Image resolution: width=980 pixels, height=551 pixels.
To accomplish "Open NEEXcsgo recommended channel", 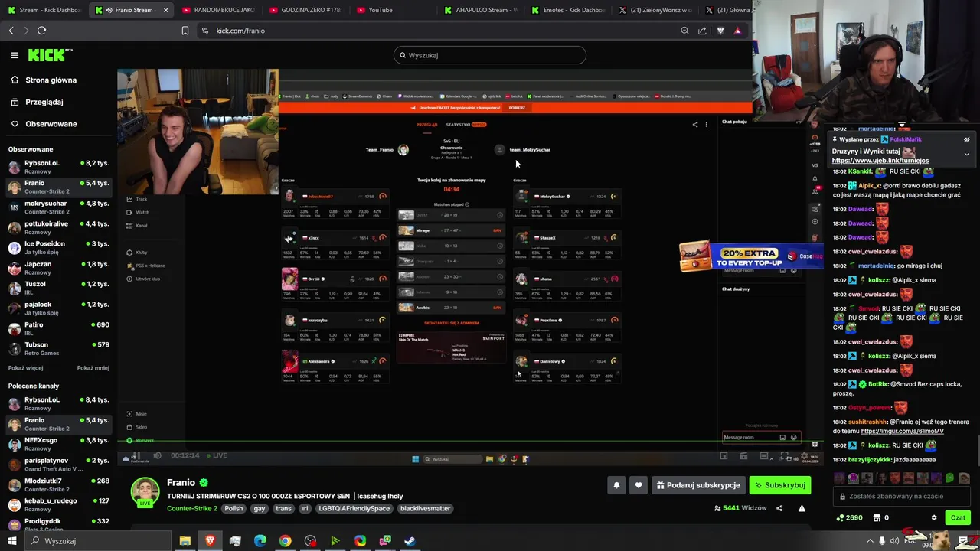I will (58, 445).
